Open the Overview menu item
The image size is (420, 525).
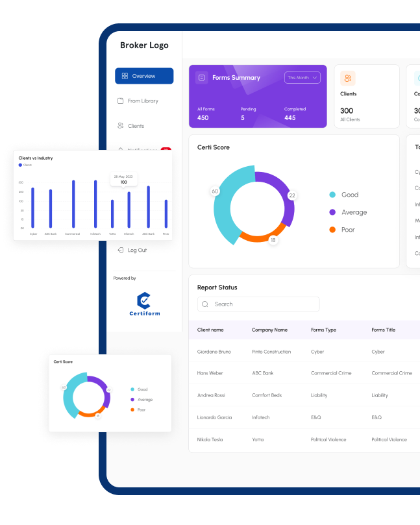pos(144,76)
